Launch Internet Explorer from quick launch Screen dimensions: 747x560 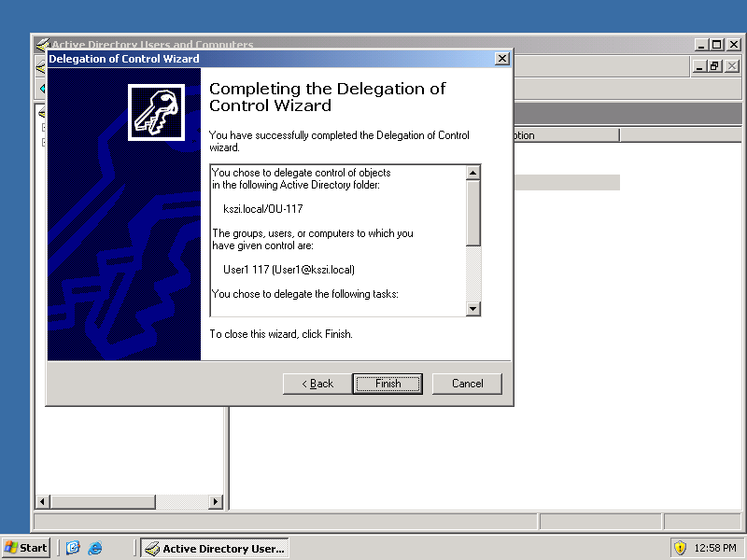pos(95,548)
